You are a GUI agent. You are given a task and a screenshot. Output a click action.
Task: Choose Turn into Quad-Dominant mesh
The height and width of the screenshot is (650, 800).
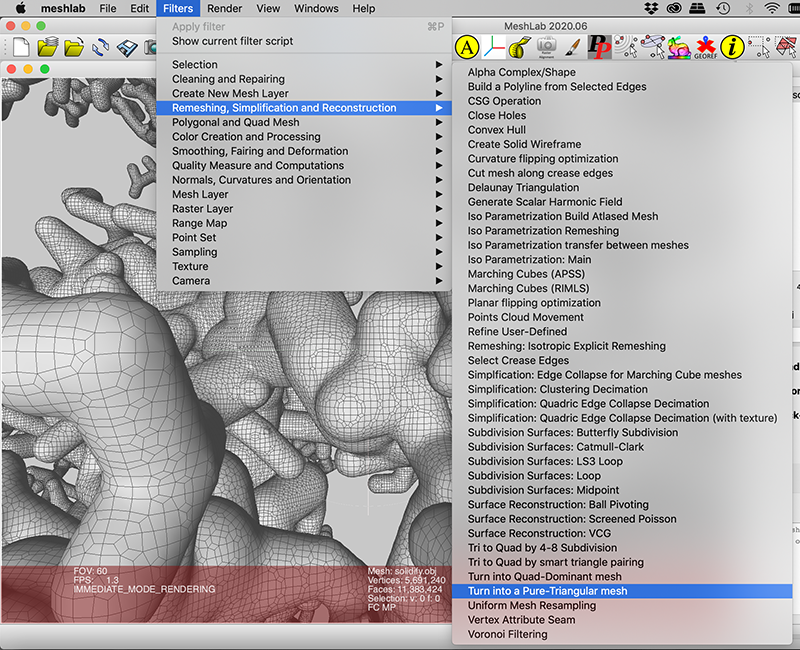622,577
